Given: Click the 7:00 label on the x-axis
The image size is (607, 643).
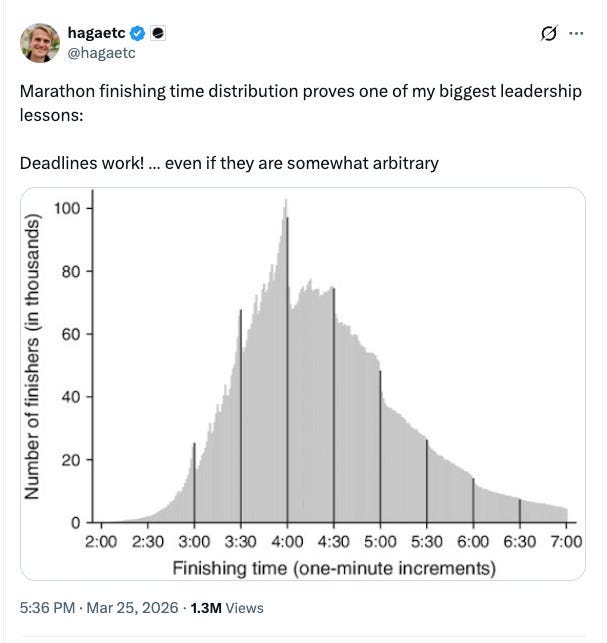Looking at the screenshot, I should click(x=566, y=542).
